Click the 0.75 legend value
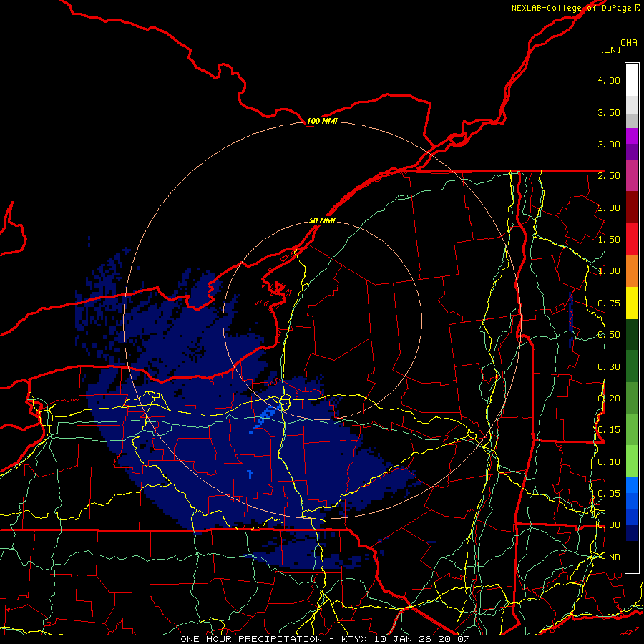644x644 pixels. (609, 303)
